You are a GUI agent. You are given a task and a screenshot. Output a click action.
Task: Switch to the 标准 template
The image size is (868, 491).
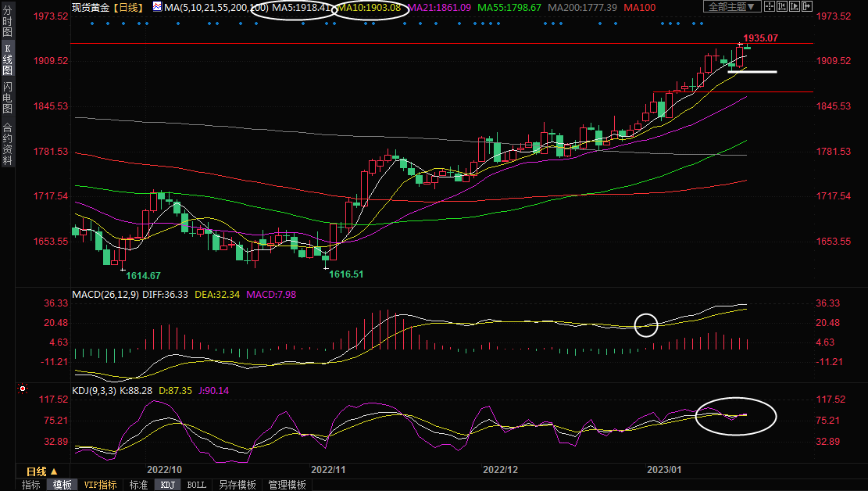coord(138,485)
